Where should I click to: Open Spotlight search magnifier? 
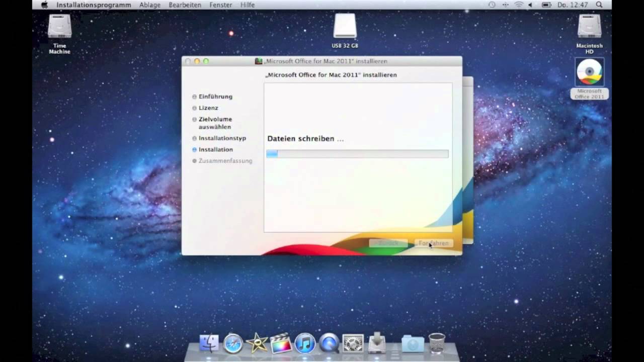tap(599, 5)
